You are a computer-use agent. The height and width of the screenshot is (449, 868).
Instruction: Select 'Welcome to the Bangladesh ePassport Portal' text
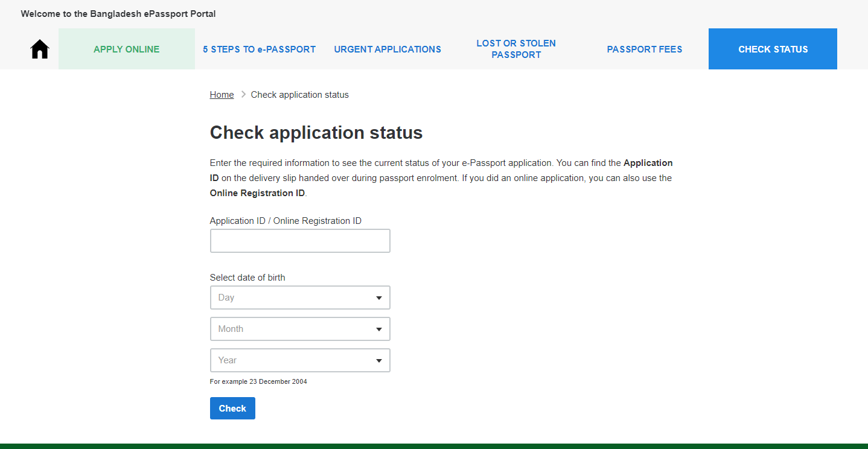click(118, 13)
